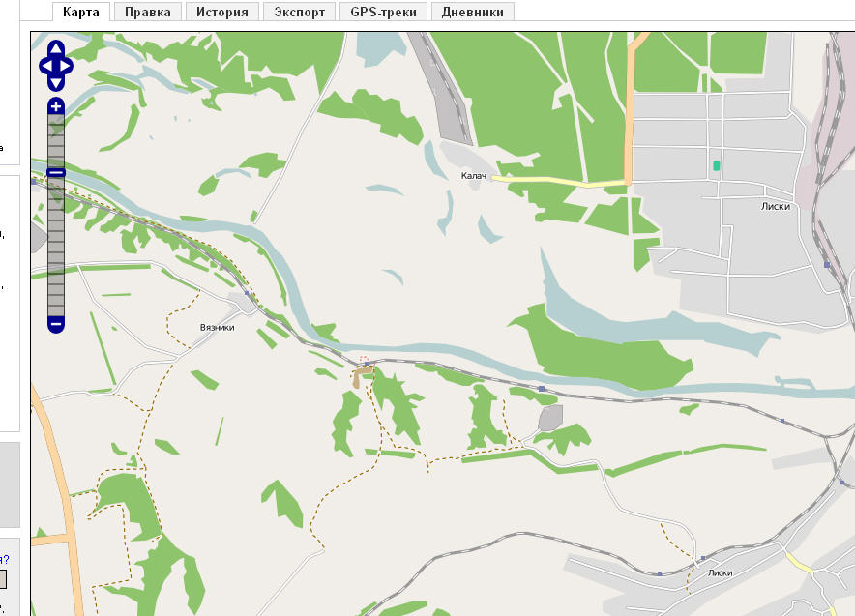The height and width of the screenshot is (616, 855).
Task: Pan the map down with the south arrow
Action: coord(56,83)
